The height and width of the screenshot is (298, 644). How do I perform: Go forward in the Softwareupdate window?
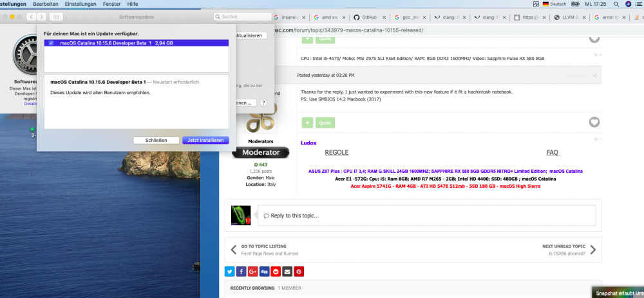(x=41, y=17)
